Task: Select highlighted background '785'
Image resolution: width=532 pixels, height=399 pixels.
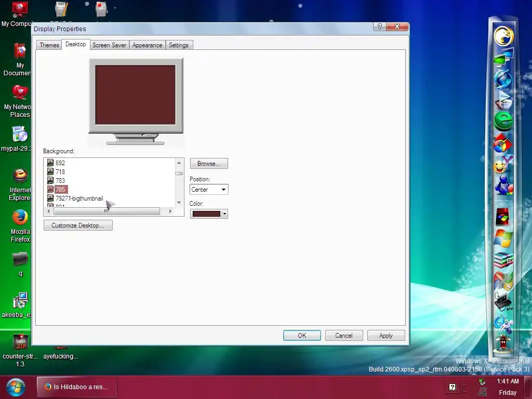Action: coord(57,189)
